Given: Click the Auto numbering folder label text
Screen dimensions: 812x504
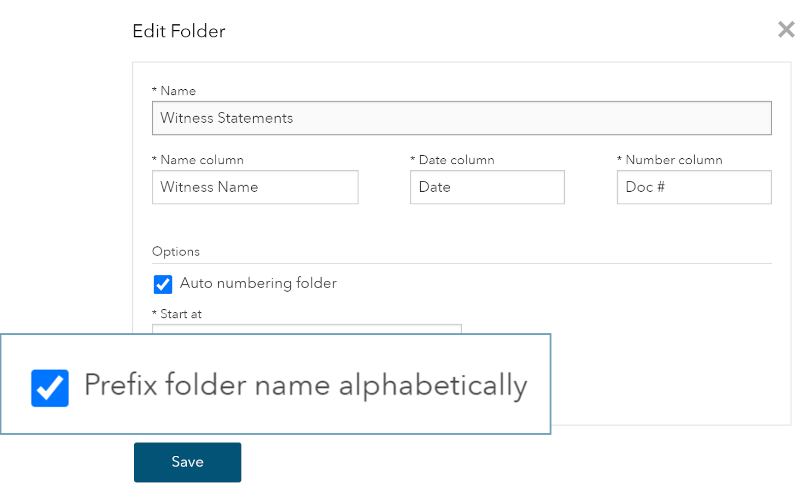Looking at the screenshot, I should [x=258, y=283].
